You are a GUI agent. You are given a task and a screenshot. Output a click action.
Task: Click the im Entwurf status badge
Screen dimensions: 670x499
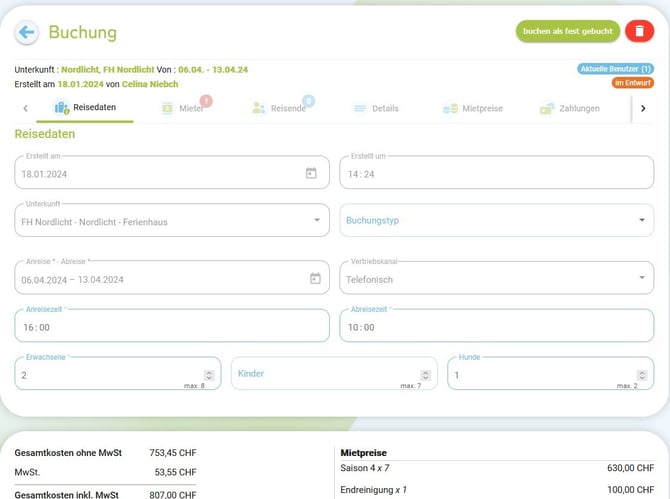633,83
